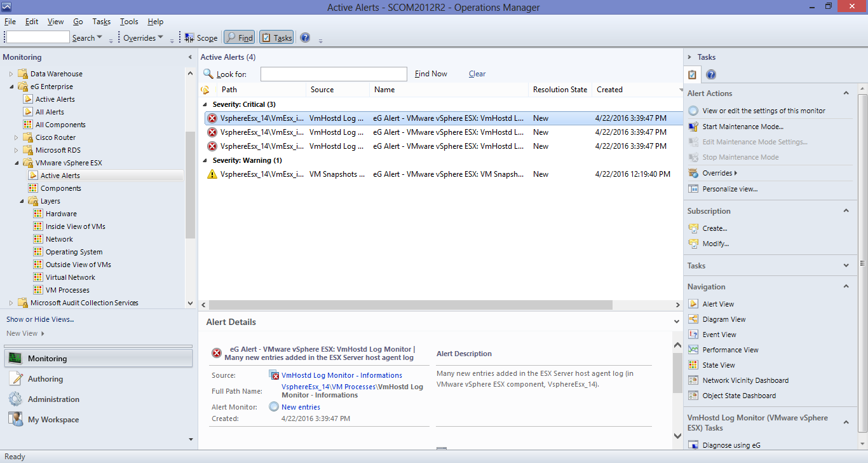Viewport: 868px width, 463px height.
Task: Click the Clear link
Action: [x=477, y=74]
